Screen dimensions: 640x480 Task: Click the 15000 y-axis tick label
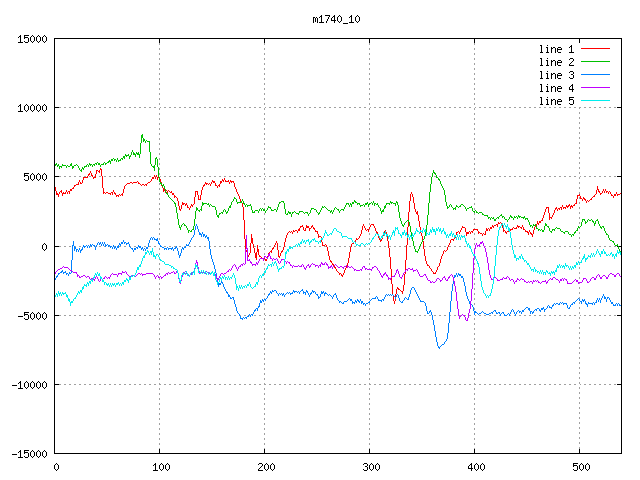(31, 39)
